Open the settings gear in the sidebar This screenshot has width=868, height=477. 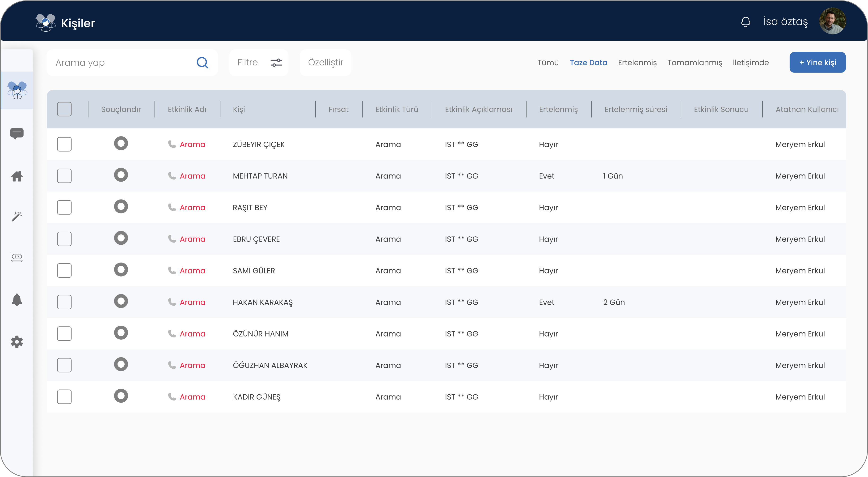tap(17, 342)
